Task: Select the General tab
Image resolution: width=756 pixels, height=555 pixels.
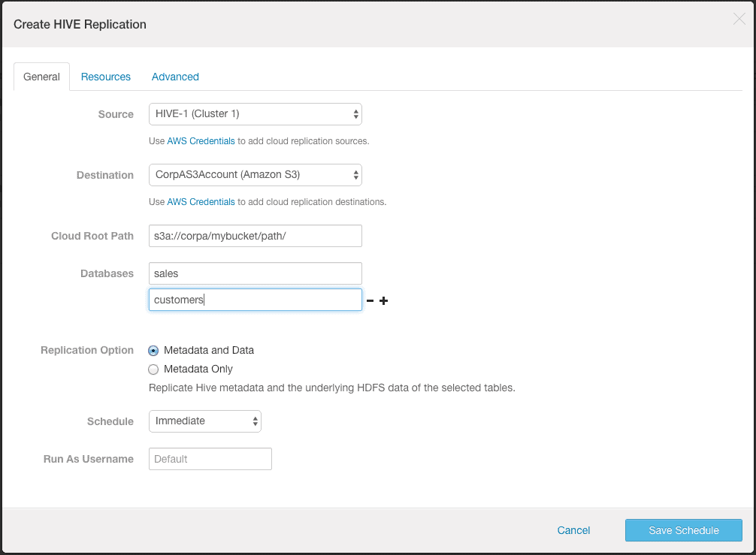Action: click(x=41, y=76)
